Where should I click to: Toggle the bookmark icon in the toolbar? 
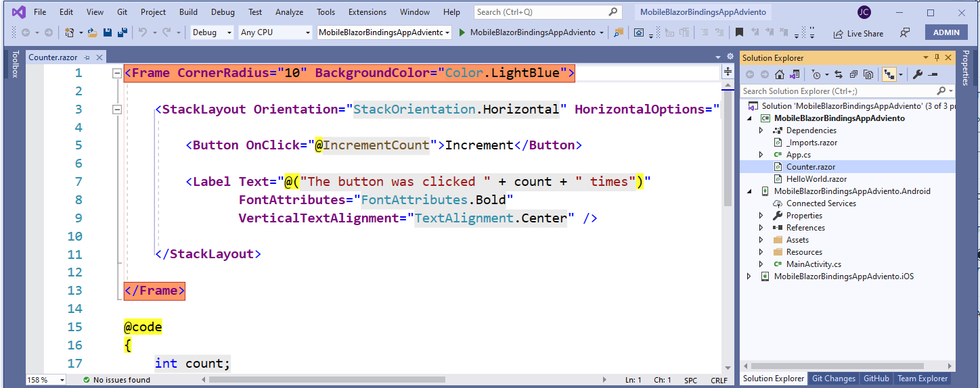(x=740, y=32)
